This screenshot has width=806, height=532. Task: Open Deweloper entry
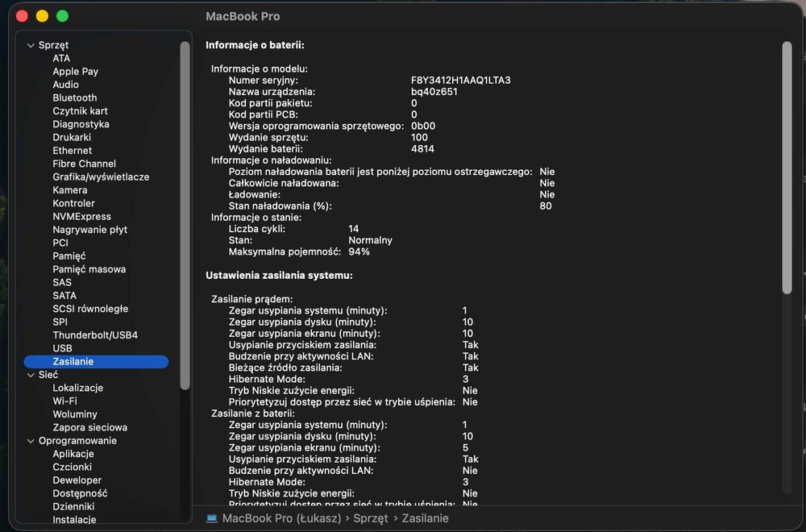[77, 480]
